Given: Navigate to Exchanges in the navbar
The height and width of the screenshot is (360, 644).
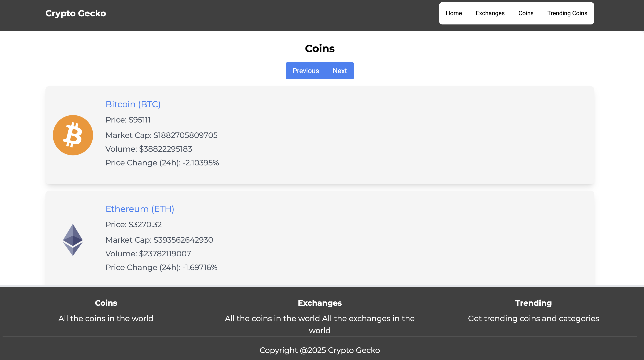Looking at the screenshot, I should coord(490,13).
